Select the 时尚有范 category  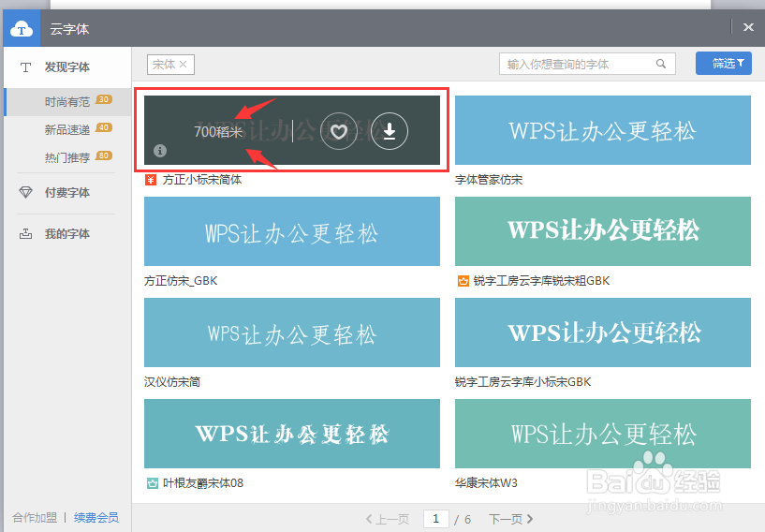point(67,102)
